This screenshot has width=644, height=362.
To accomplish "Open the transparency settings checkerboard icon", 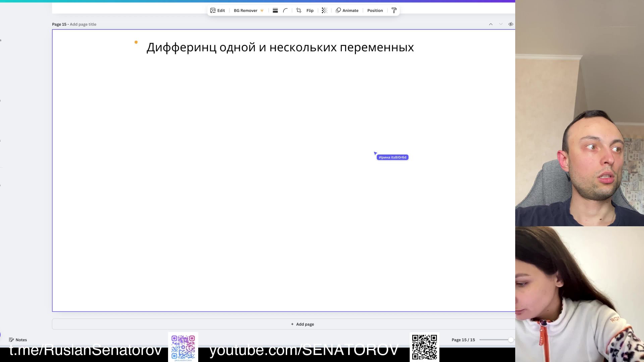I will point(324,10).
